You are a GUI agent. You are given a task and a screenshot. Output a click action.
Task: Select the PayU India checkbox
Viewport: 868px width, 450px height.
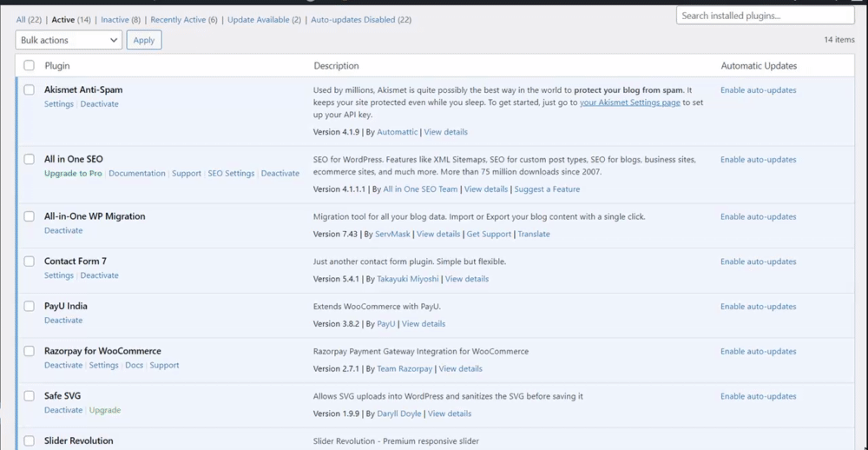coord(29,306)
